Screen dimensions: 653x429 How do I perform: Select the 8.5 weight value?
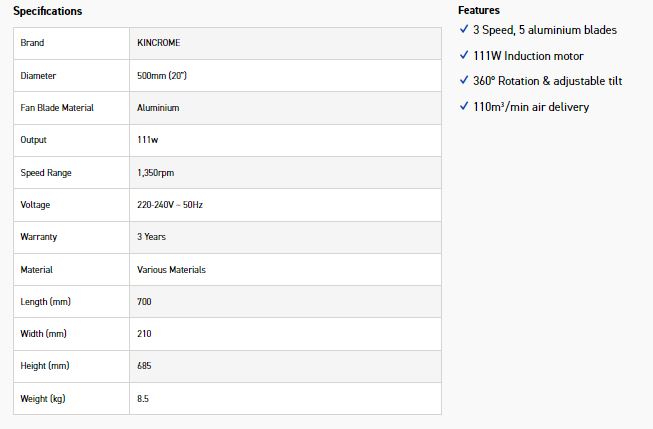143,399
